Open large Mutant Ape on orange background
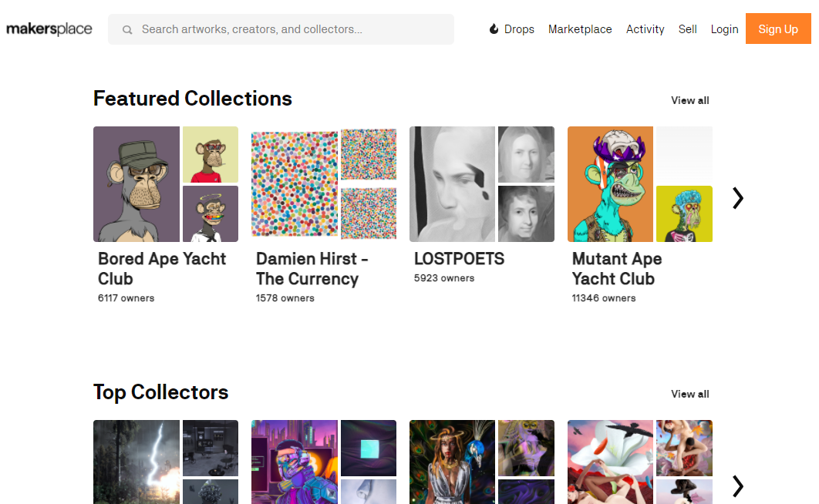The height and width of the screenshot is (504, 819). (610, 184)
